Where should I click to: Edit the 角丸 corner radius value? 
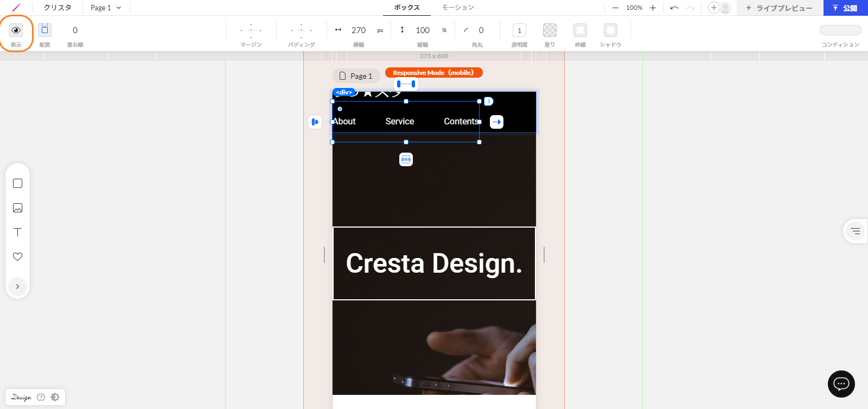click(x=481, y=30)
